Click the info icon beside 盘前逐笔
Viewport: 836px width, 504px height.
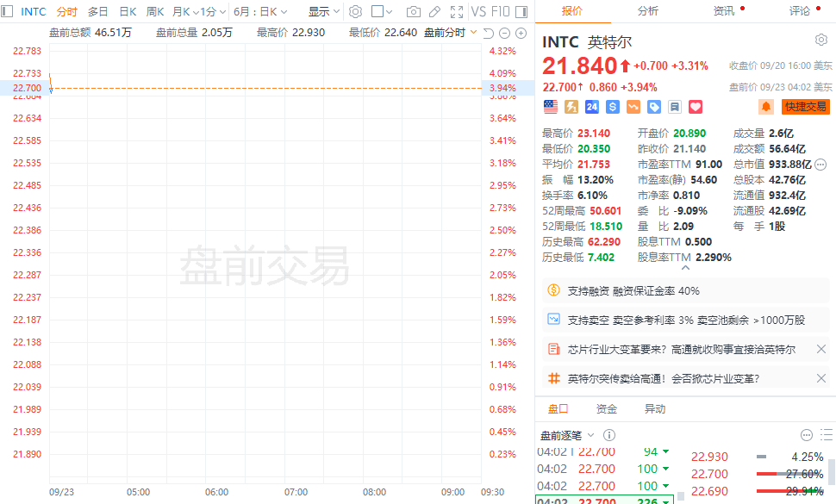tap(609, 435)
